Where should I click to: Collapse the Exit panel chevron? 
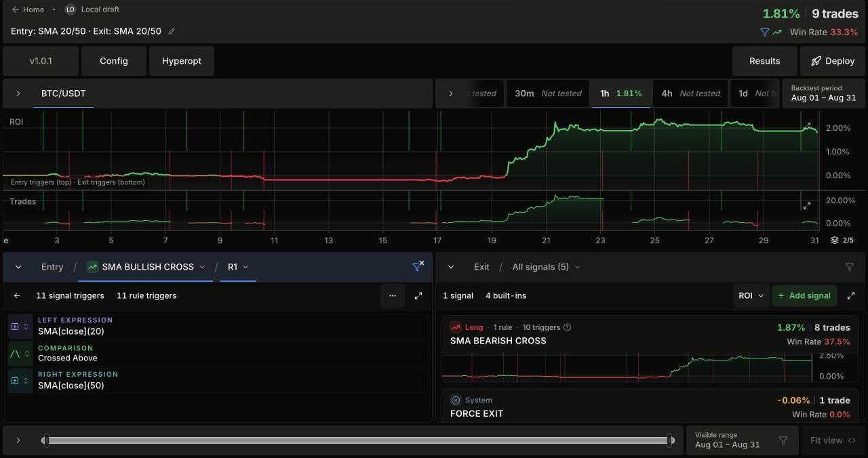pyautogui.click(x=451, y=267)
